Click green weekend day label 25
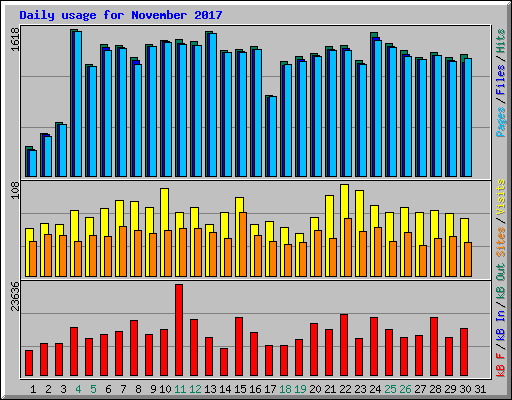The width and height of the screenshot is (512, 400). [390, 389]
